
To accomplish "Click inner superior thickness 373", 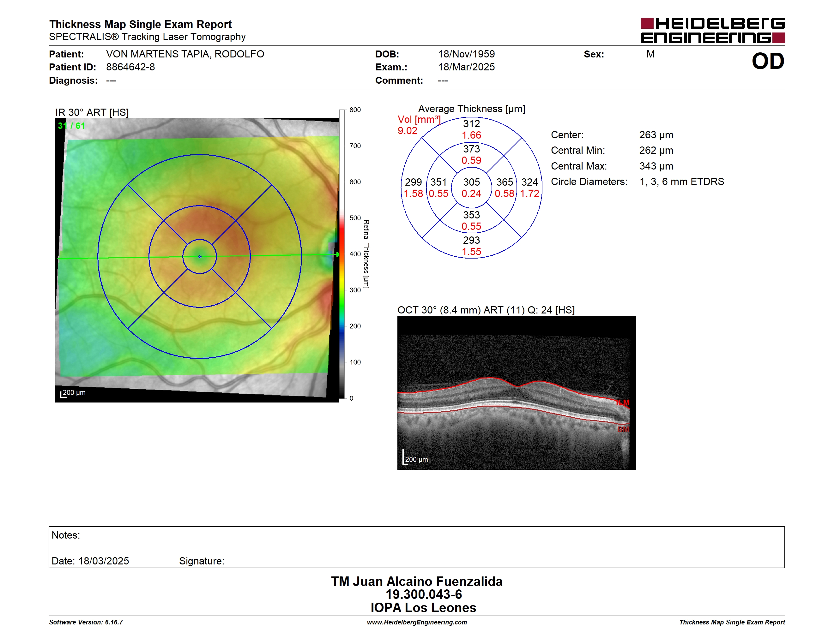I will pos(471,149).
